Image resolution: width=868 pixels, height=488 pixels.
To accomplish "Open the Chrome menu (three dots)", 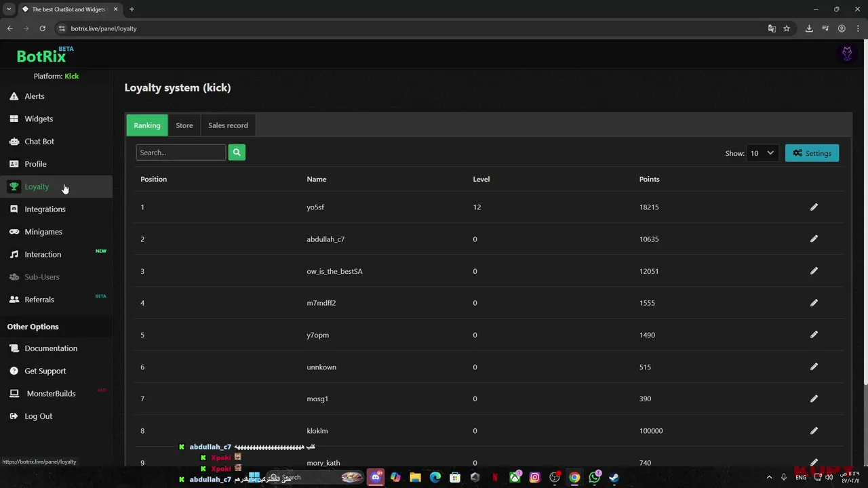I will (858, 28).
